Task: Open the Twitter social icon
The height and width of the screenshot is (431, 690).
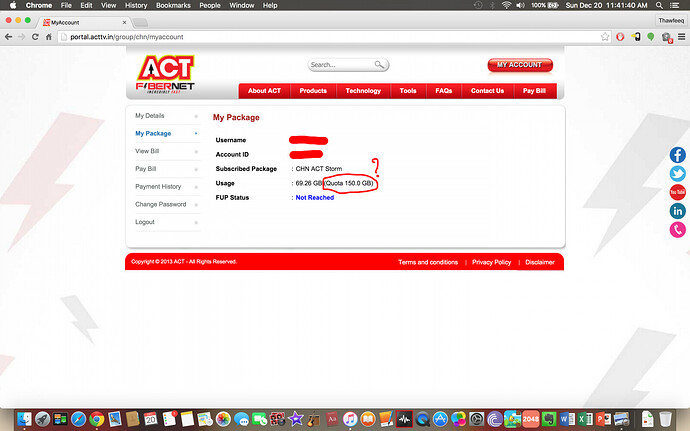Action: pyautogui.click(x=678, y=173)
